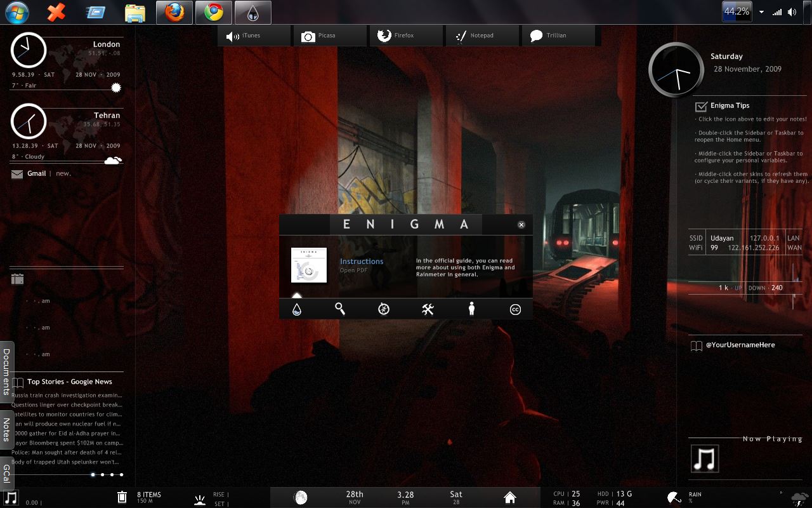The image size is (812, 508).
Task: Click the sunrise icon on bottom taskbar
Action: (200, 499)
